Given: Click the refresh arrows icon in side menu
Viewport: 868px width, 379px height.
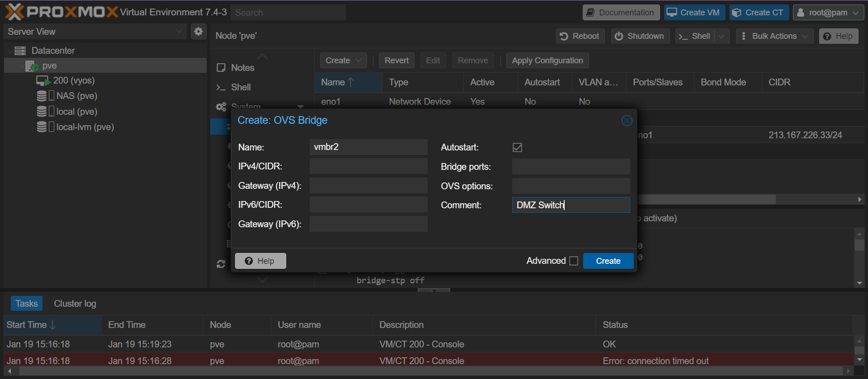Looking at the screenshot, I should [x=221, y=264].
